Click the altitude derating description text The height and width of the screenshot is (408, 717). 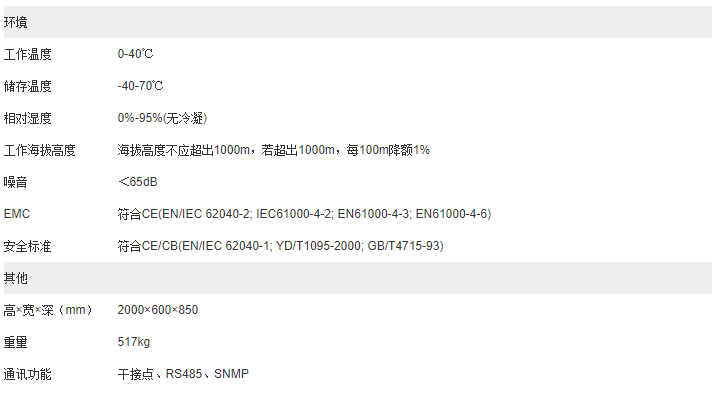(x=273, y=150)
